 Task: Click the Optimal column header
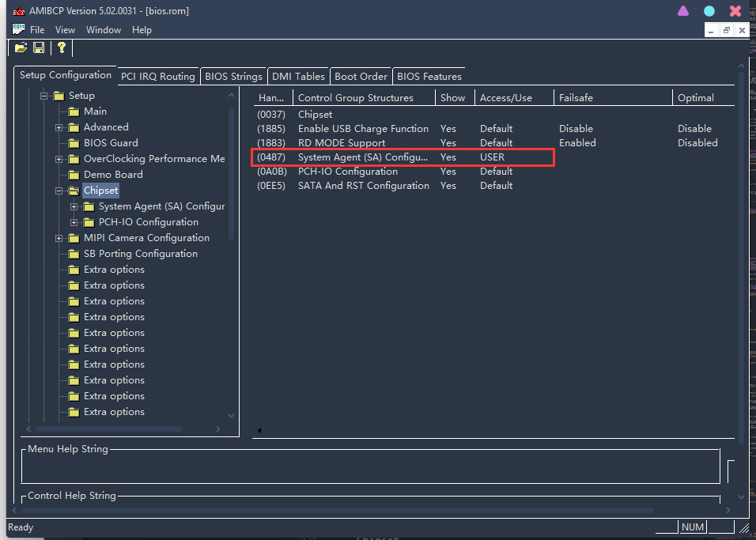704,98
